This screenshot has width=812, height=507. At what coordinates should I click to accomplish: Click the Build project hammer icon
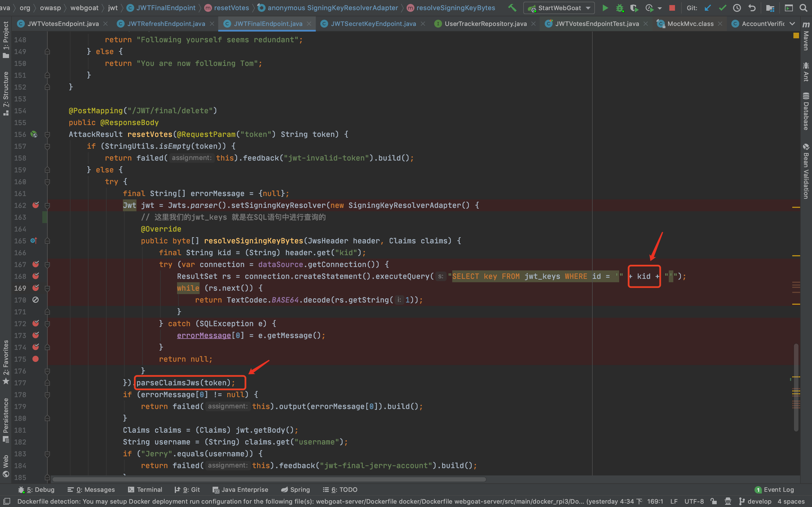pyautogui.click(x=512, y=8)
